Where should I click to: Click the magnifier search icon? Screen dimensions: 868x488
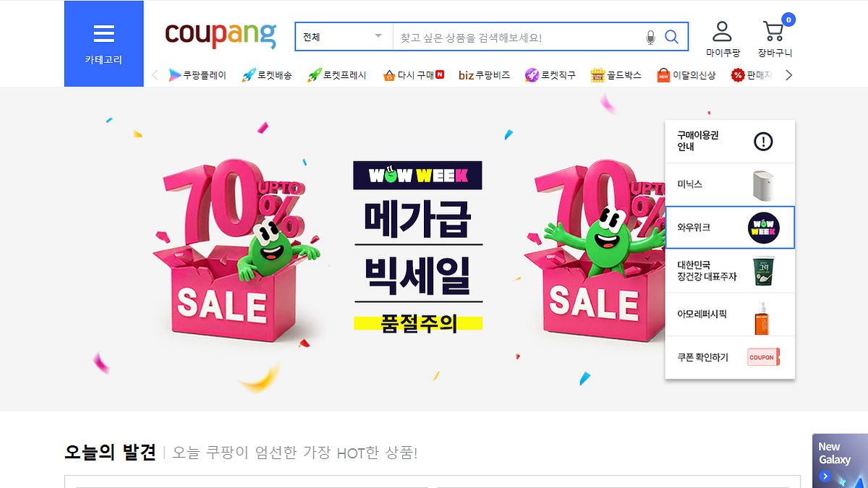click(x=672, y=37)
